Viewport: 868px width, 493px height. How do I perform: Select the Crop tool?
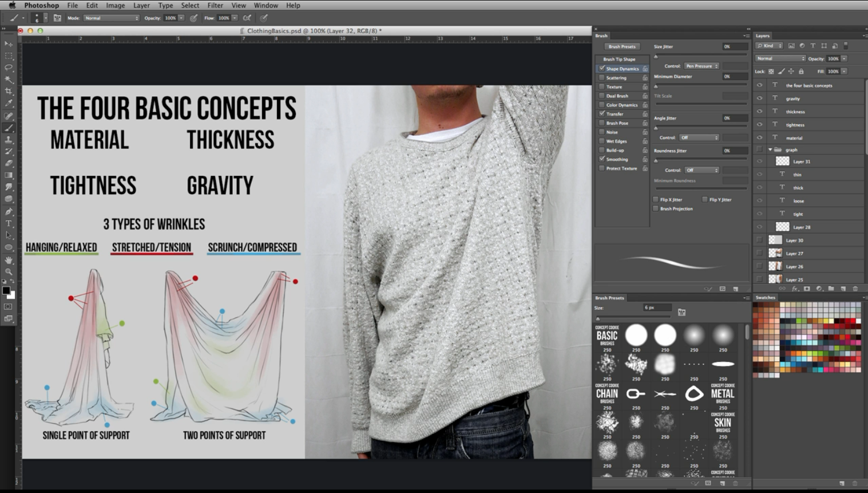coord(9,91)
